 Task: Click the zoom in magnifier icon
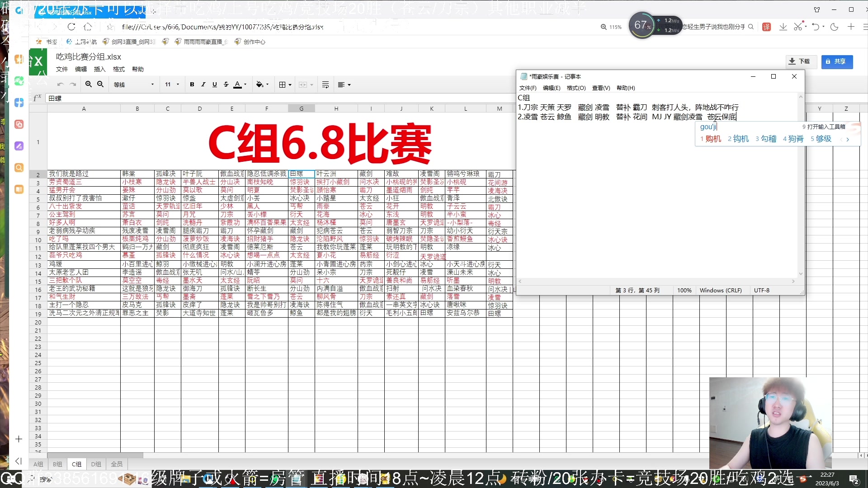click(x=89, y=84)
